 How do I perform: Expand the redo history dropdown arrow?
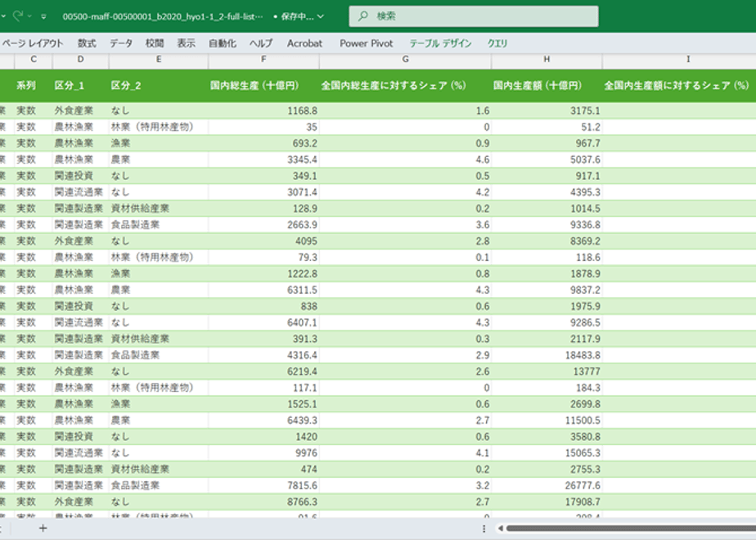pyautogui.click(x=30, y=16)
